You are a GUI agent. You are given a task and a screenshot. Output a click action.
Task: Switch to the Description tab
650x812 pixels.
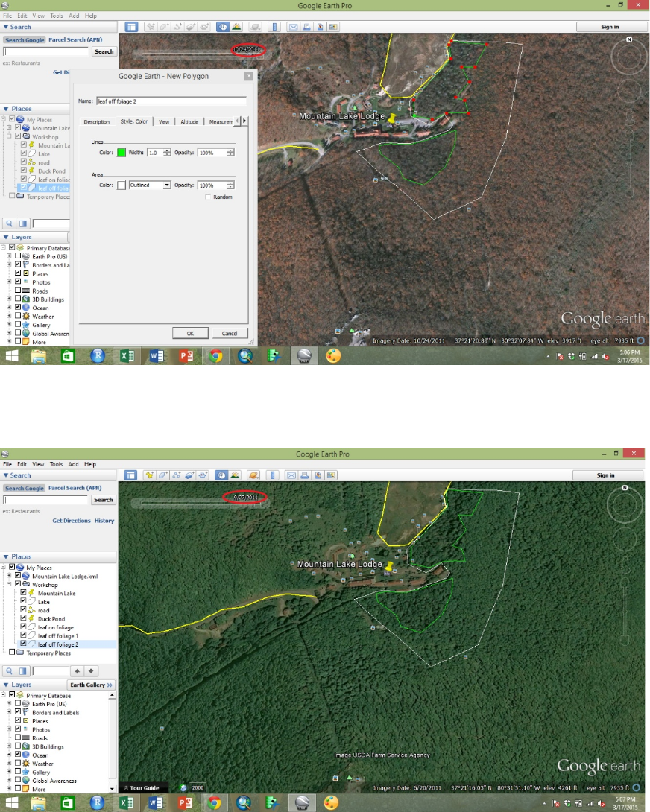(96, 121)
